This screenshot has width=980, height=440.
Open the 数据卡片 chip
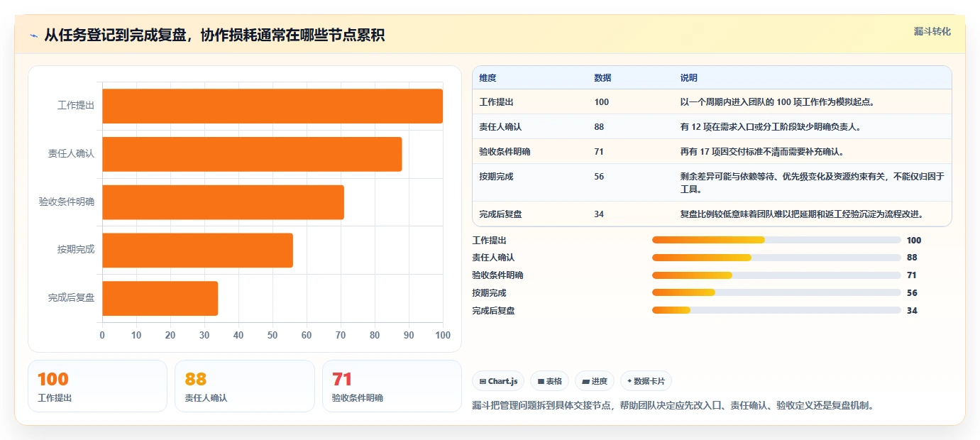click(646, 381)
